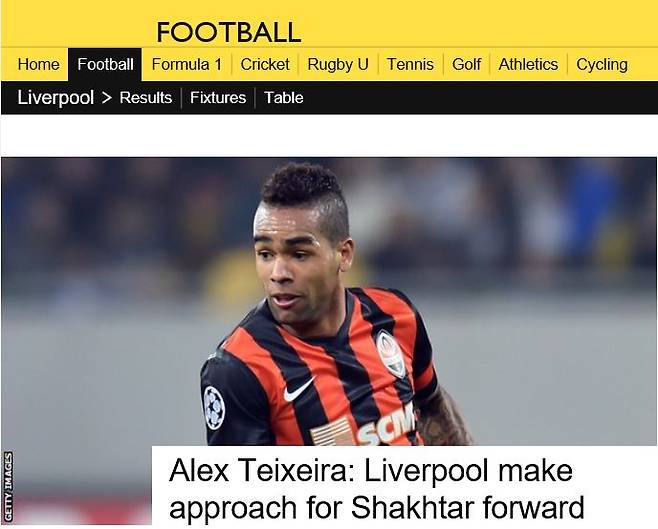Screen dimensions: 658x529
Task: Open the Home sports tab
Action: click(38, 65)
